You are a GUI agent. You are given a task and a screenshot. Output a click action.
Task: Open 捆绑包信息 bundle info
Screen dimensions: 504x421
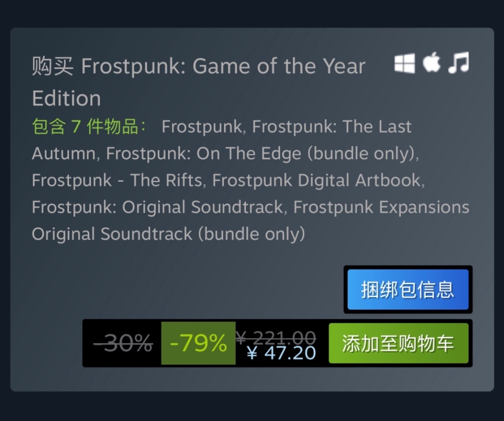(408, 289)
